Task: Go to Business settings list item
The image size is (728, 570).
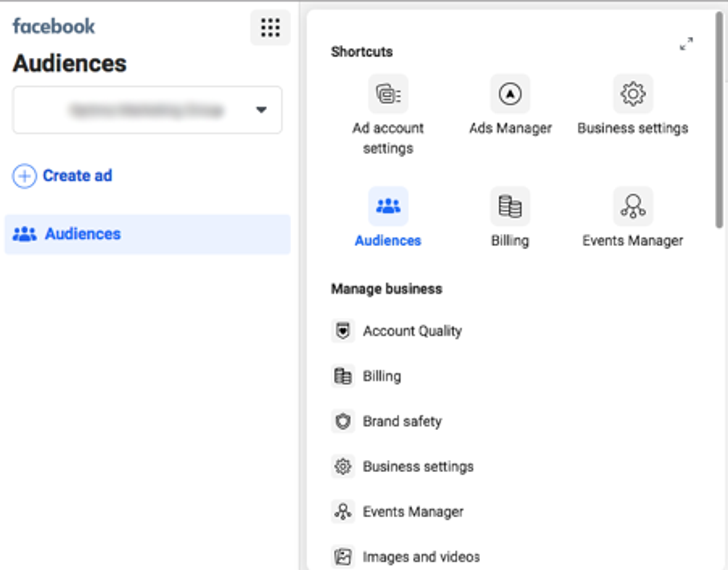Action: [418, 466]
